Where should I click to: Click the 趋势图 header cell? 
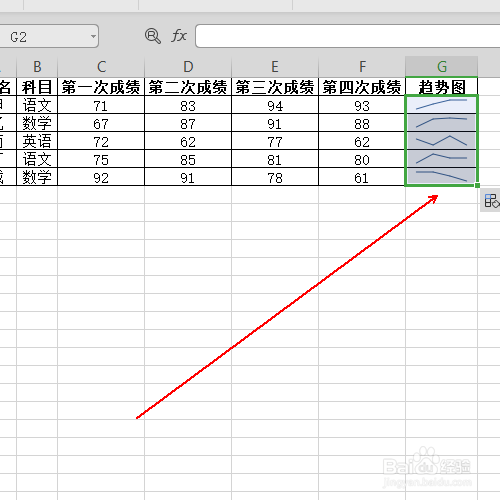[x=442, y=87]
